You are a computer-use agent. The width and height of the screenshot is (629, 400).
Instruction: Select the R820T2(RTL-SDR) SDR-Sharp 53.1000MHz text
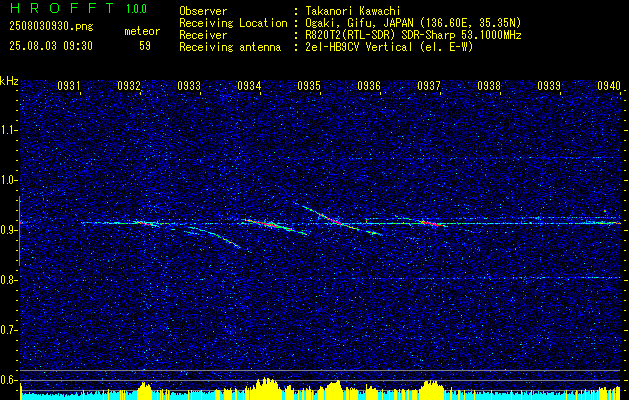click(x=413, y=35)
